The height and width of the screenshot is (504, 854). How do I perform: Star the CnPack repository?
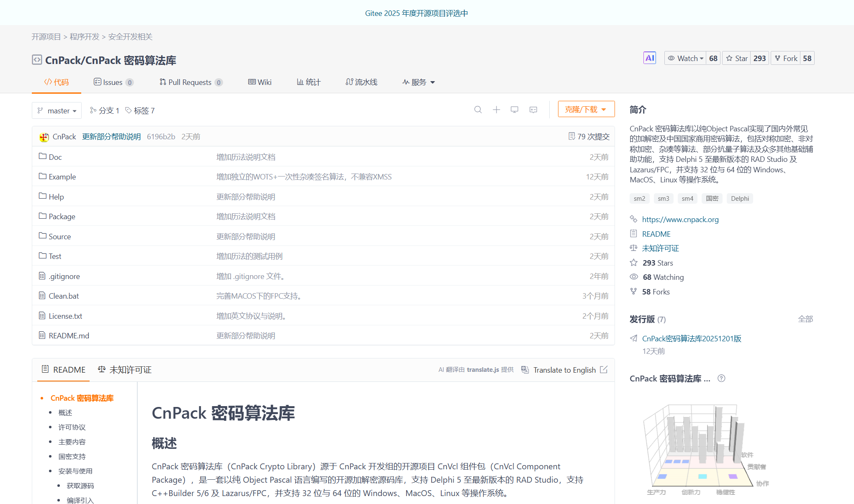click(x=736, y=58)
